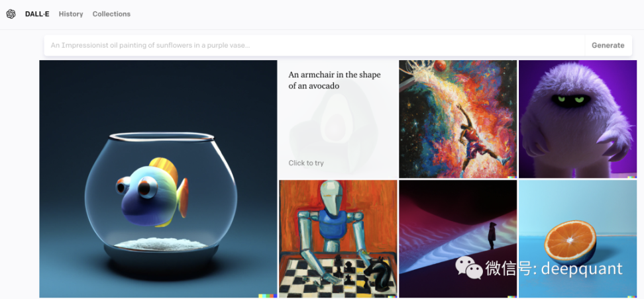Click the color watermark on basketball painting
This screenshot has width=644, height=299.
511,177
